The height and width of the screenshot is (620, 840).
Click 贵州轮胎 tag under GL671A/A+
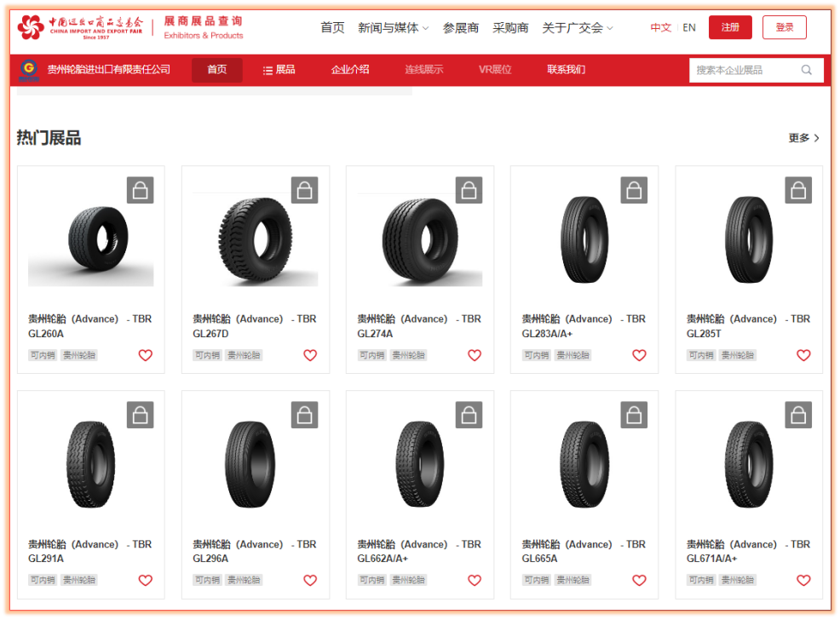[737, 580]
